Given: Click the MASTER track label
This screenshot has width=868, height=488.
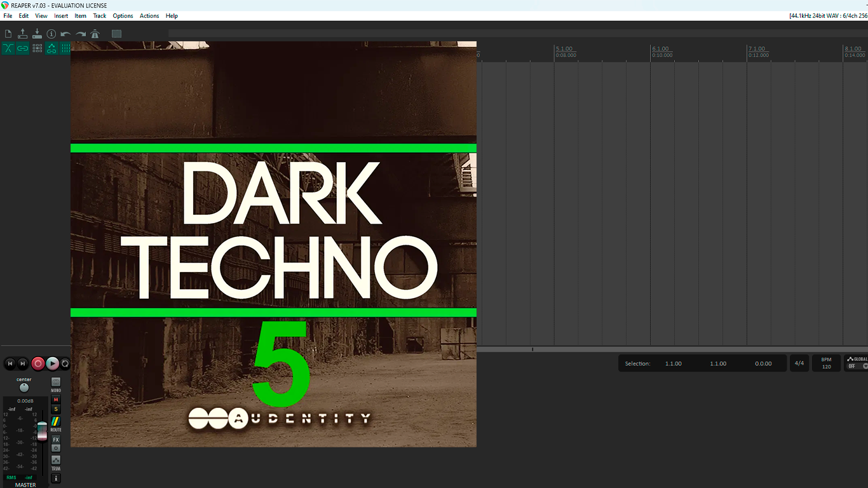Looking at the screenshot, I should click(25, 485).
